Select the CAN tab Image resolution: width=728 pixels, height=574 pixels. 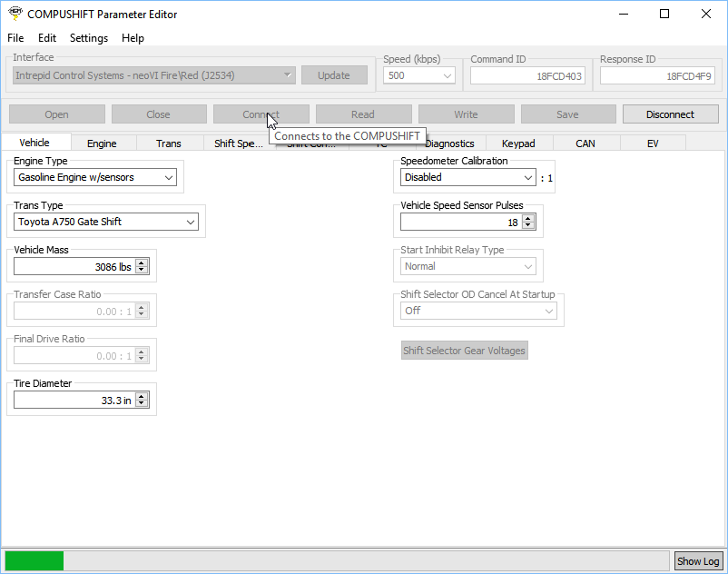coord(585,143)
